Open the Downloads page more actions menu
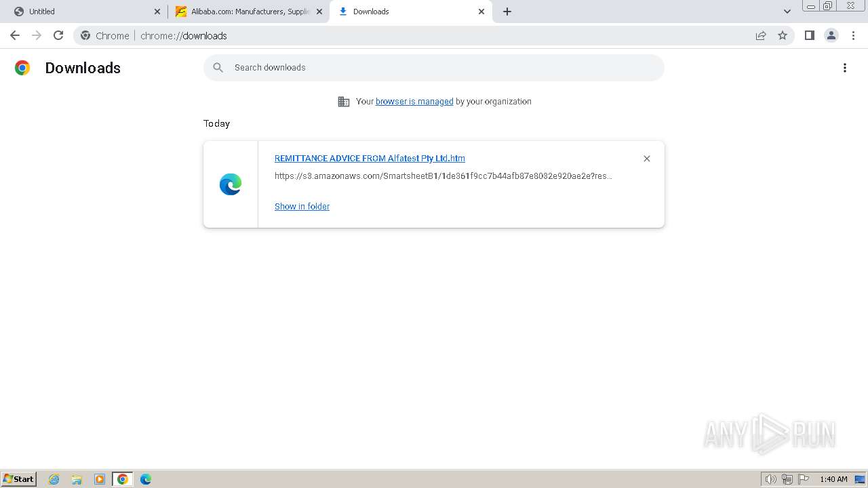The image size is (868, 488). (845, 68)
